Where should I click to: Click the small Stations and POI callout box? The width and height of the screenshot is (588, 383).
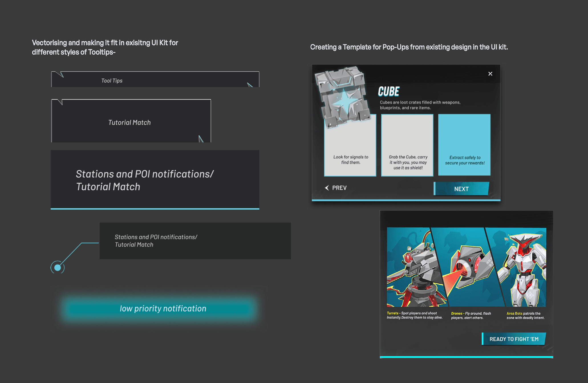195,241
